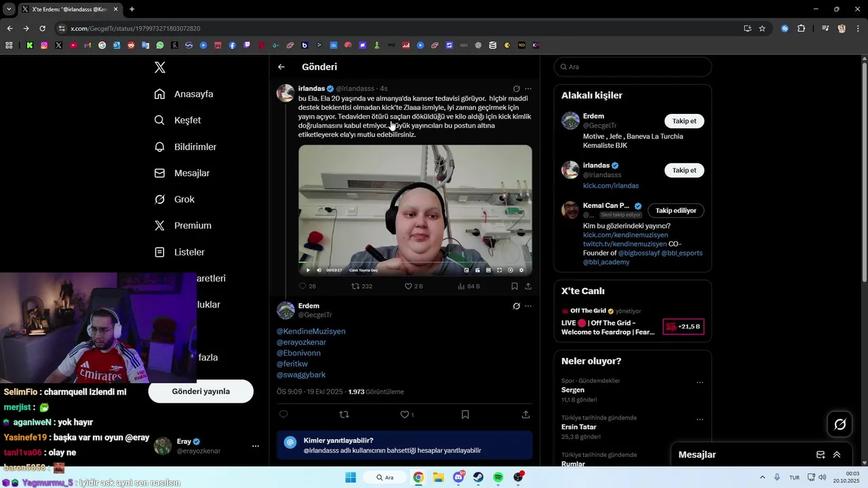Open video settings gear

521,270
